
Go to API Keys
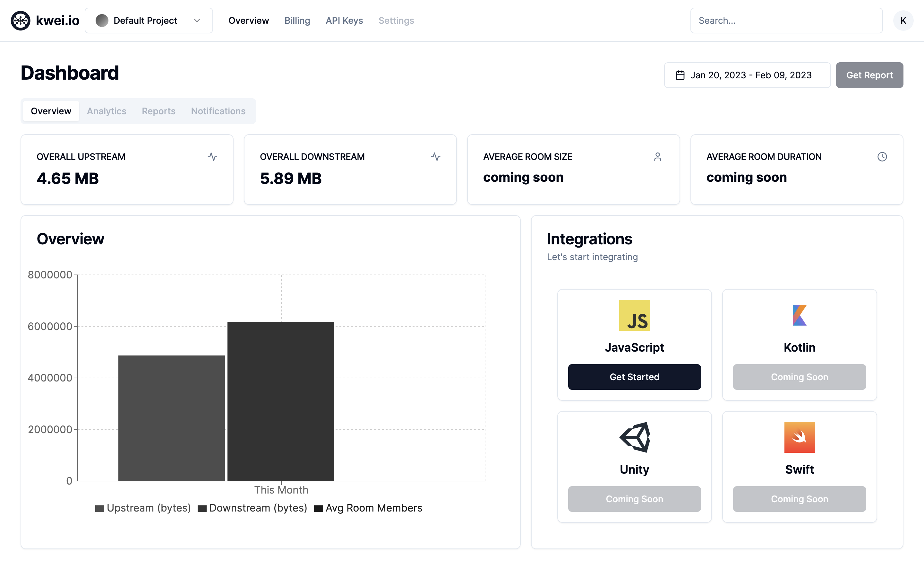[344, 21]
